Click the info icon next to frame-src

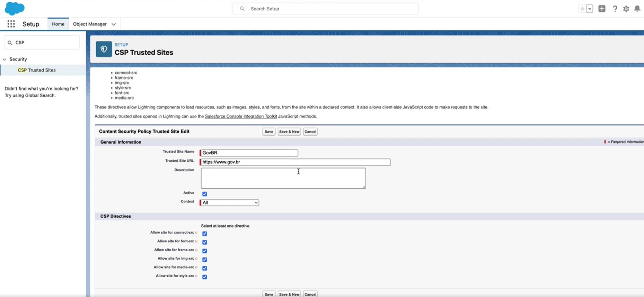pos(196,250)
